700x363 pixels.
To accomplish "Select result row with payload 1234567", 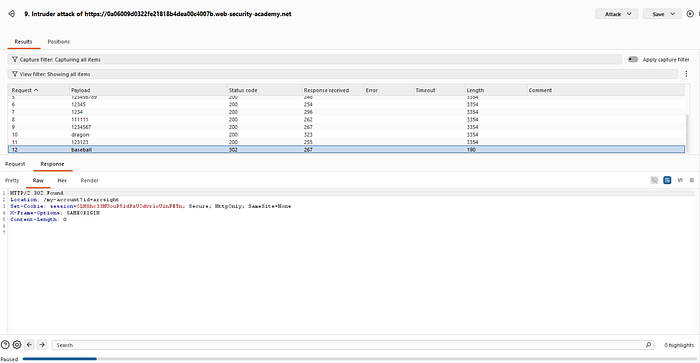I will pyautogui.click(x=346, y=127).
